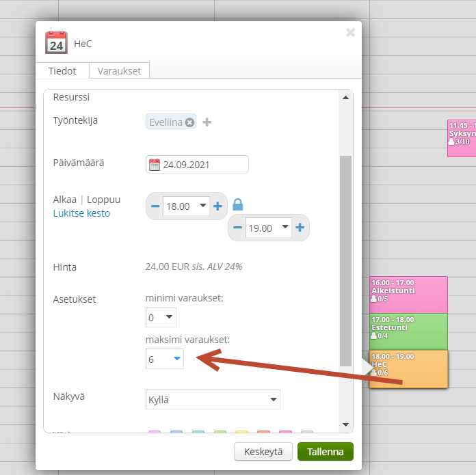The width and height of the screenshot is (476, 475).
Task: Click the Keskeytä button
Action: pos(263,452)
